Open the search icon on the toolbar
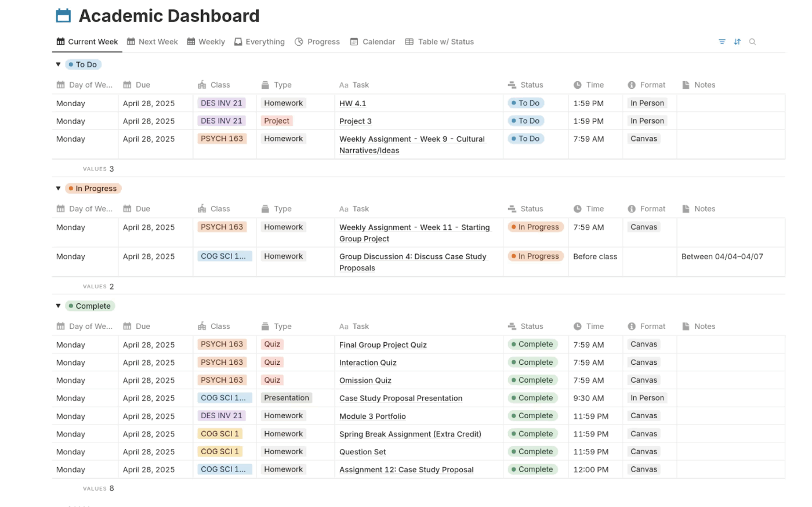 (752, 41)
